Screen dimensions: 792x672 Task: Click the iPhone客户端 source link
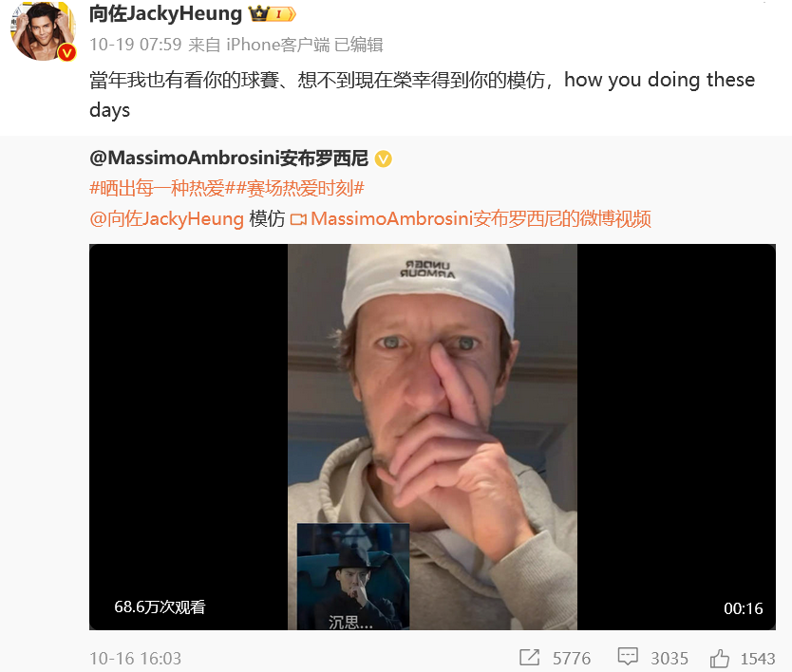(x=278, y=45)
